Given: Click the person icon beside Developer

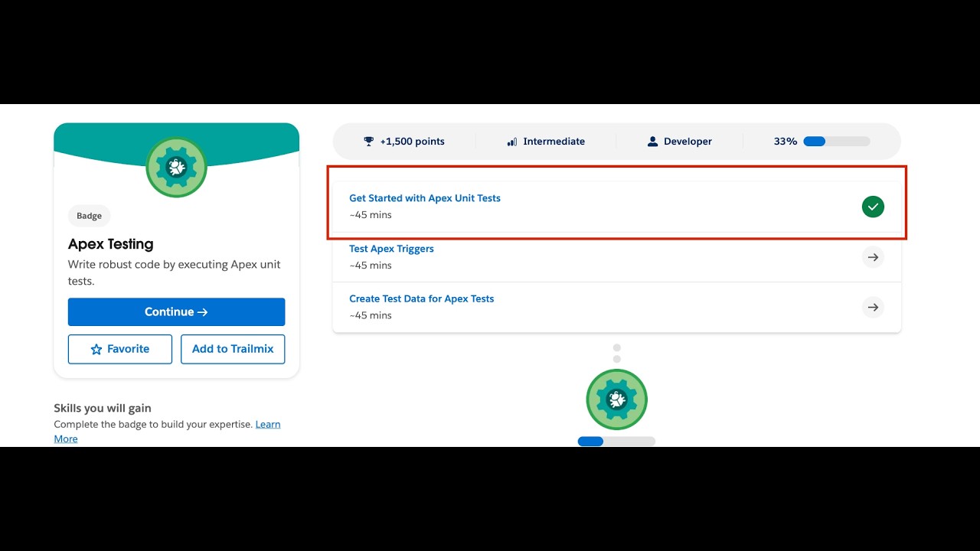Looking at the screenshot, I should pyautogui.click(x=653, y=142).
